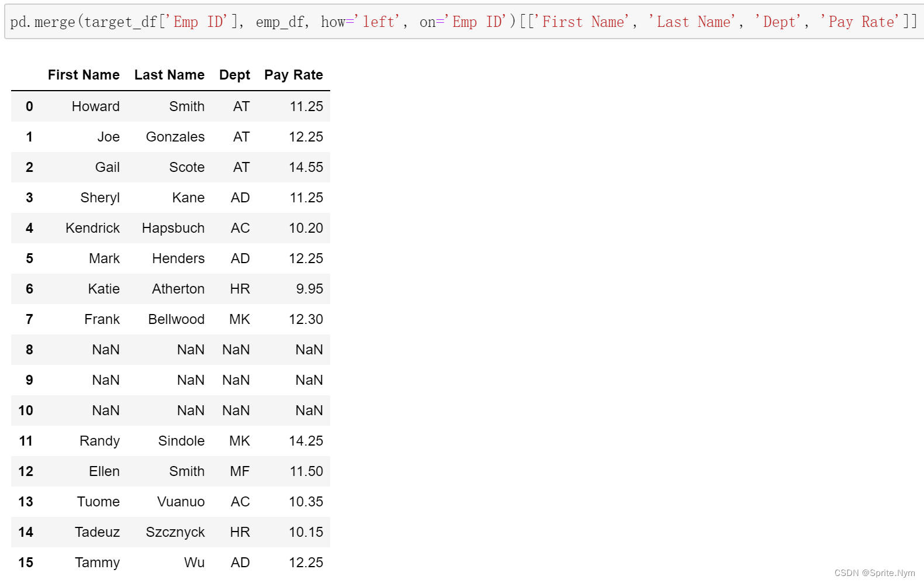Screen dimensions: 924x583
Task: Click the cell containing Bellwood
Action: point(177,319)
